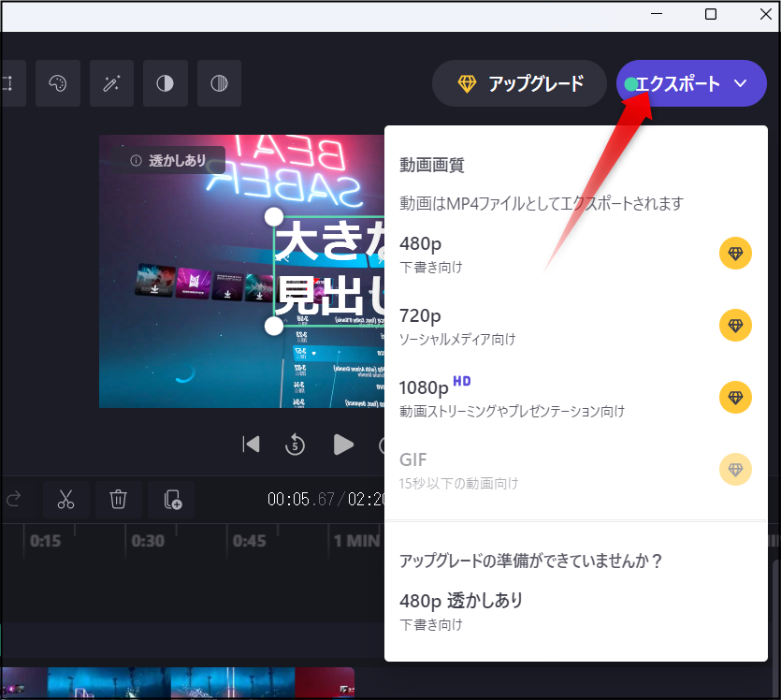Minimize the application window
Screen dimensions: 781x700
[657, 14]
